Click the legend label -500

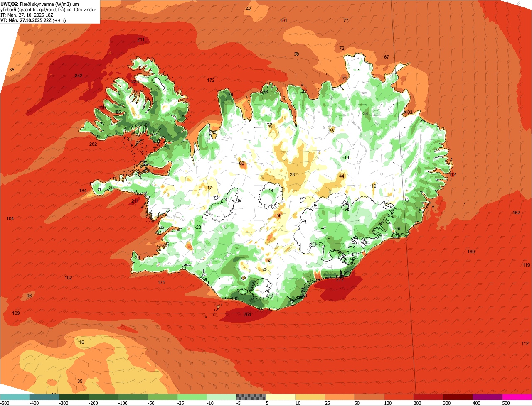pos(5,403)
